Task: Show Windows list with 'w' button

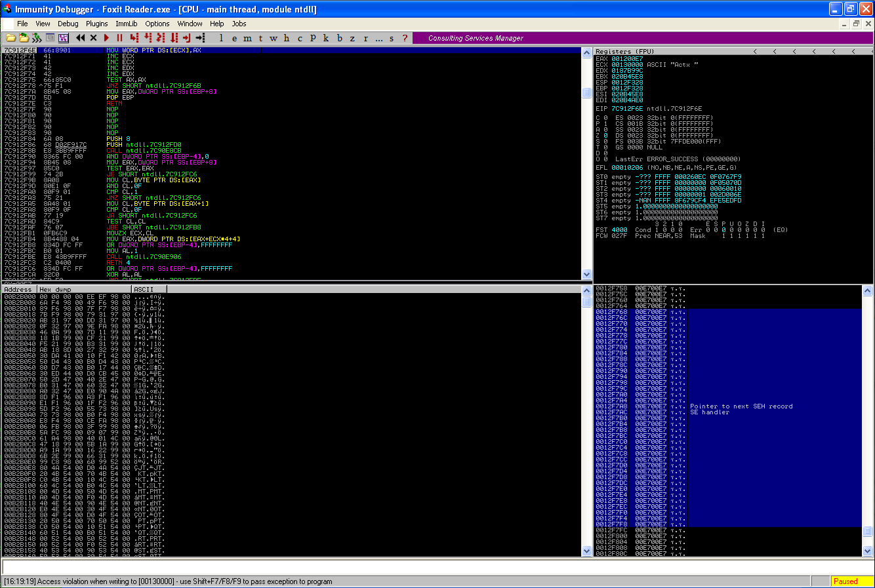Action: [274, 38]
